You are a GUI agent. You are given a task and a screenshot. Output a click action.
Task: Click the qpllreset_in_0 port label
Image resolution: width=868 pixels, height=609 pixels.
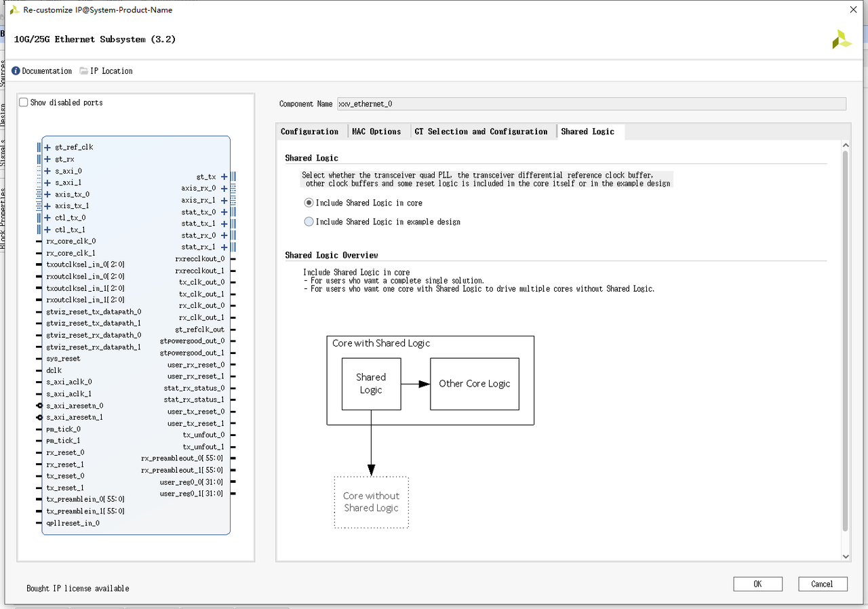(x=73, y=523)
